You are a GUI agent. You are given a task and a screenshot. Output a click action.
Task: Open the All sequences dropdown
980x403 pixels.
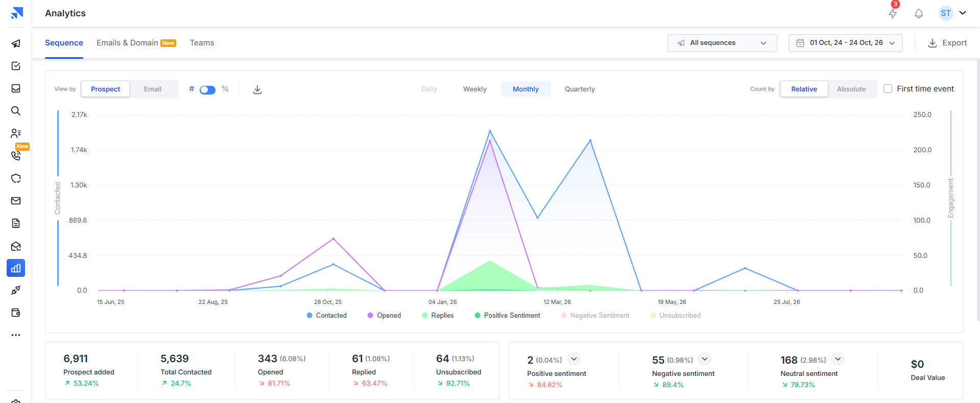tap(722, 43)
